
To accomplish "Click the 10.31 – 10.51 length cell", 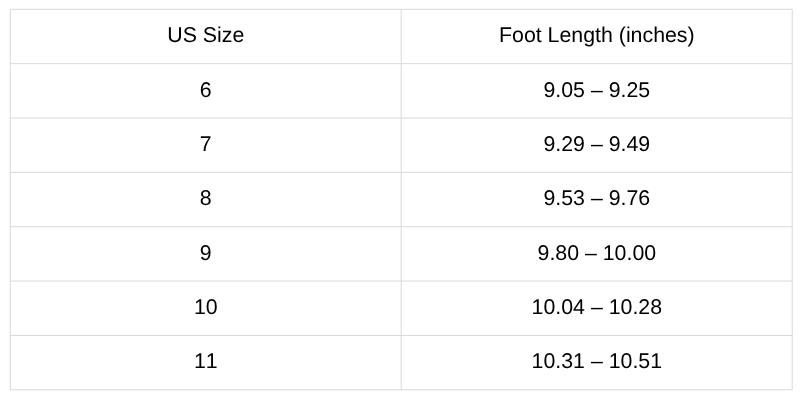I will click(596, 362).
